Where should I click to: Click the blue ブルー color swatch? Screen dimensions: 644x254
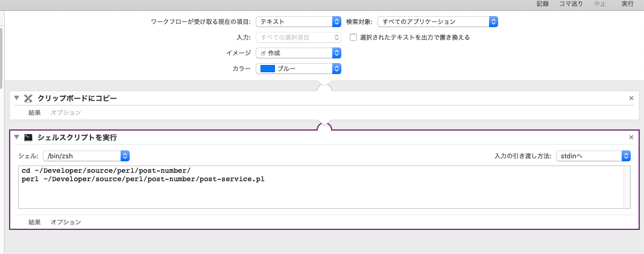(x=267, y=69)
